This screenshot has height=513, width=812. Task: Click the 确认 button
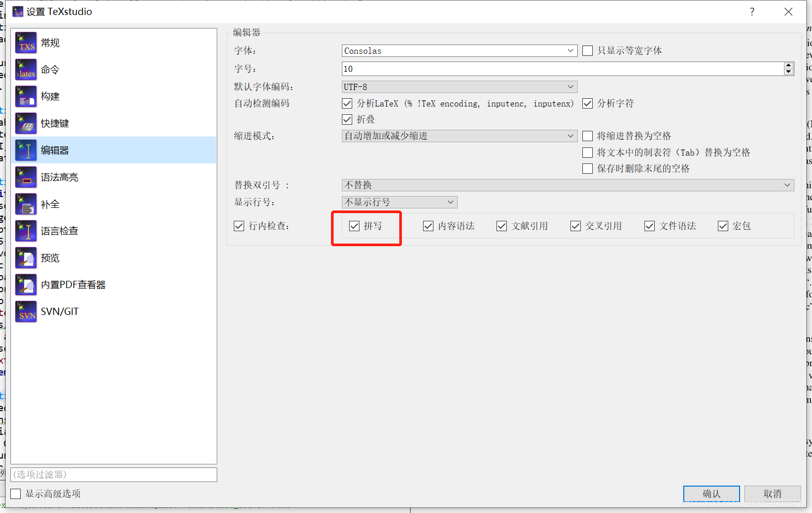pos(711,493)
